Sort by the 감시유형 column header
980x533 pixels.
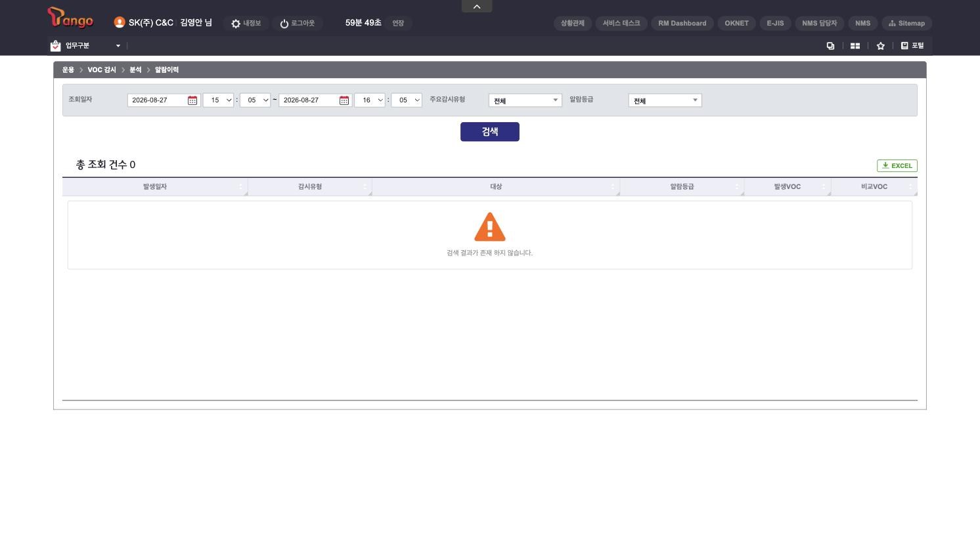click(x=310, y=187)
